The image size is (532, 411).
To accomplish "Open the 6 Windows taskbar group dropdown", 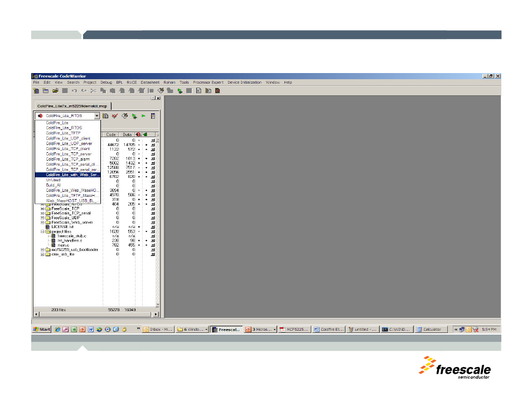I will coord(206,330).
